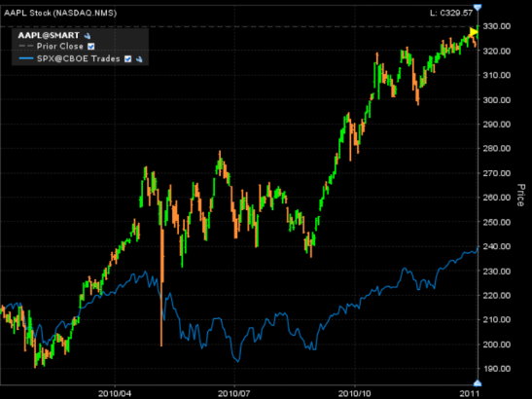This screenshot has height=399, width=532.
Task: Open AAPL@SMART chart settings wrench
Action: pyautogui.click(x=88, y=36)
